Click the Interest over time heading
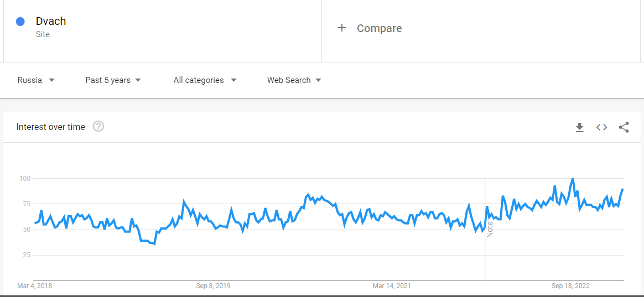 point(51,127)
